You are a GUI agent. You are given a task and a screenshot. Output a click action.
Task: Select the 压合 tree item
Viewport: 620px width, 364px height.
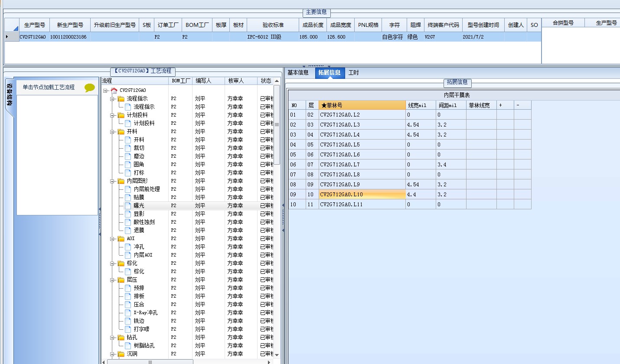click(x=139, y=305)
